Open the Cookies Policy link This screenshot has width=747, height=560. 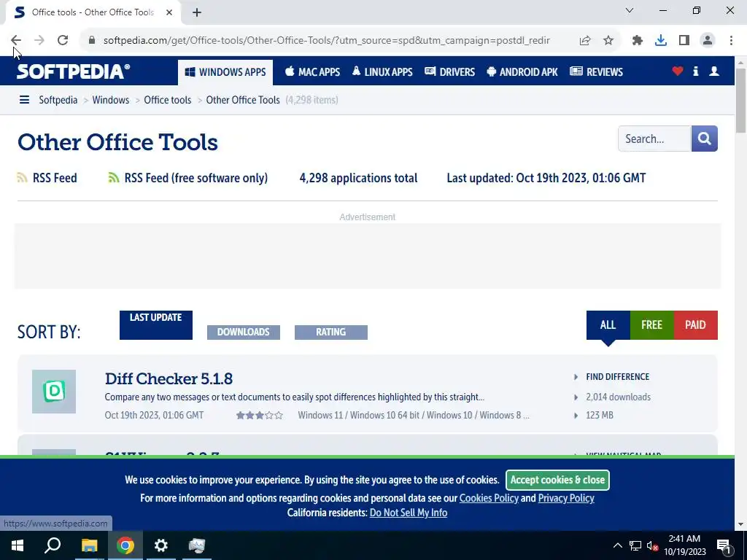tap(489, 498)
